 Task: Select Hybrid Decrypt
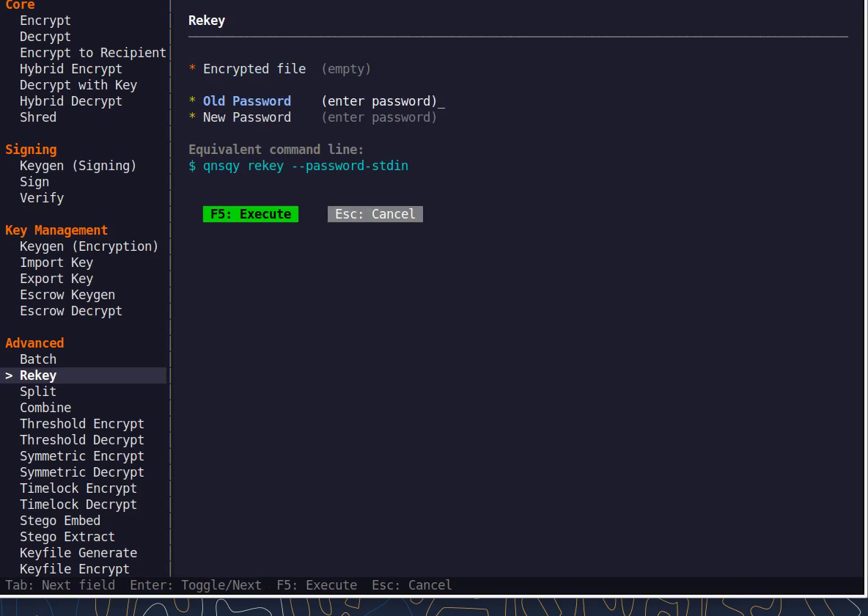click(x=71, y=100)
